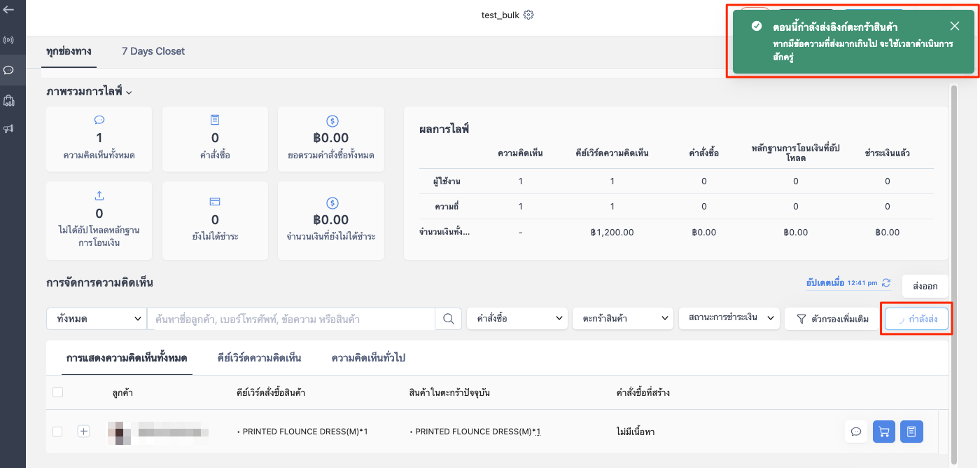Viewport: 980px width, 468px height.
Task: Click the blue cart icon in customer row
Action: coord(884,432)
